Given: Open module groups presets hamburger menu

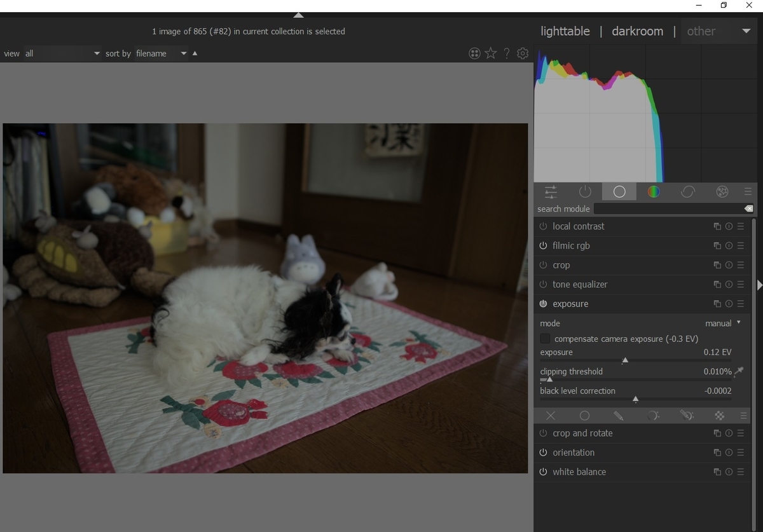Looking at the screenshot, I should click(748, 191).
